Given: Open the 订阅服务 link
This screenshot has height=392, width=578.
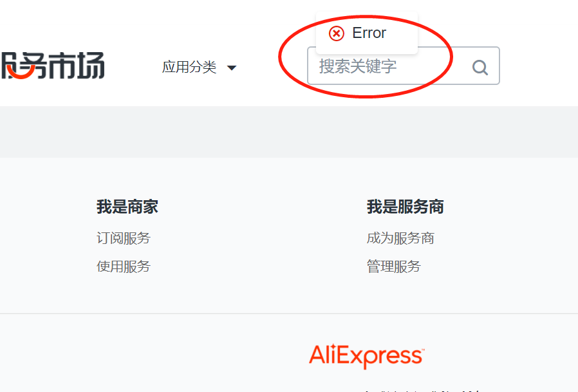Looking at the screenshot, I should click(124, 238).
